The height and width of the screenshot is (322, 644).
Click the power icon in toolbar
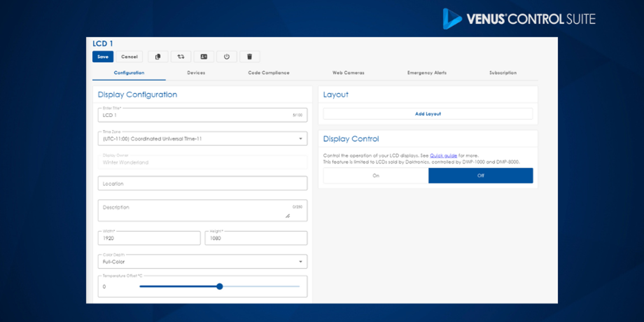[x=227, y=57]
